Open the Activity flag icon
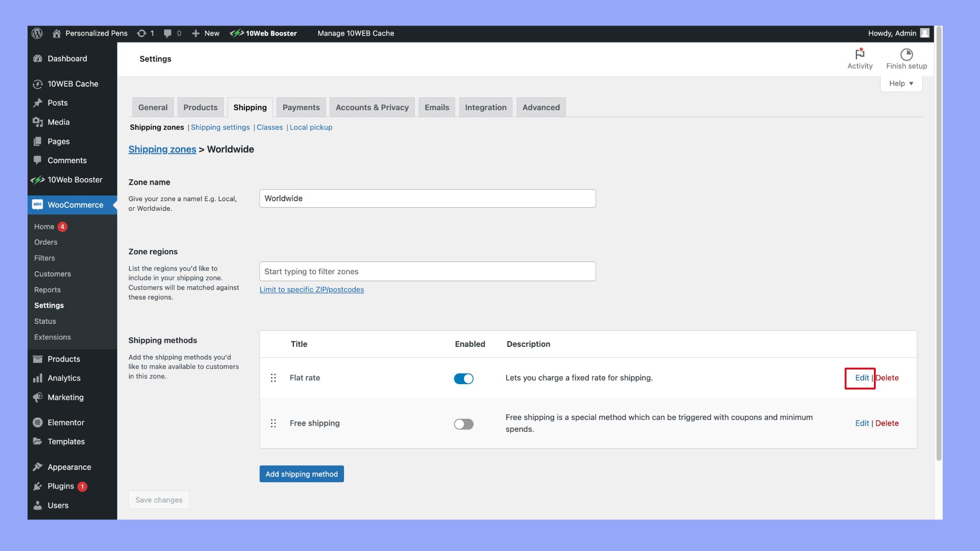This screenshot has width=980, height=551. pyautogui.click(x=860, y=54)
